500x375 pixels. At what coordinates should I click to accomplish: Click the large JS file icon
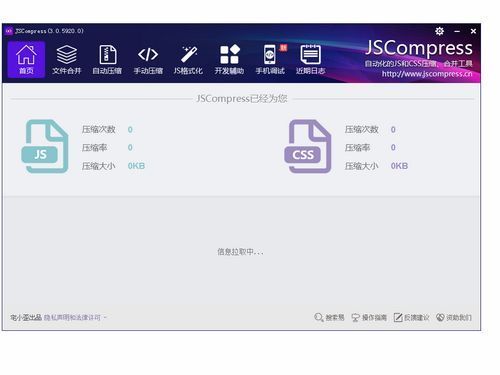click(45, 146)
